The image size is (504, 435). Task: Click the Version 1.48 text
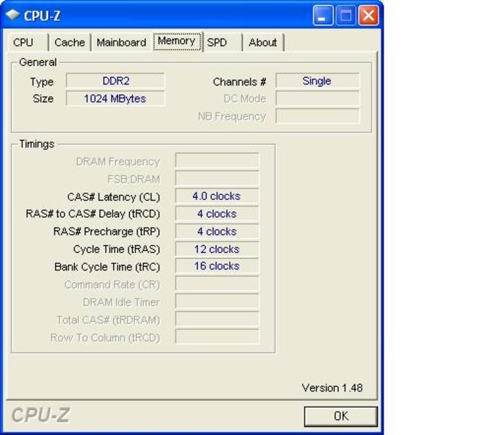(x=332, y=388)
